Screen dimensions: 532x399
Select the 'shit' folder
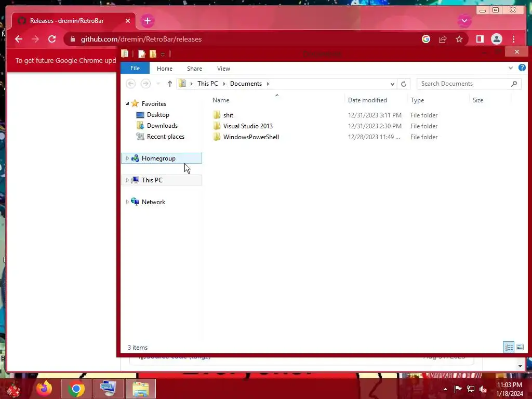(x=228, y=115)
